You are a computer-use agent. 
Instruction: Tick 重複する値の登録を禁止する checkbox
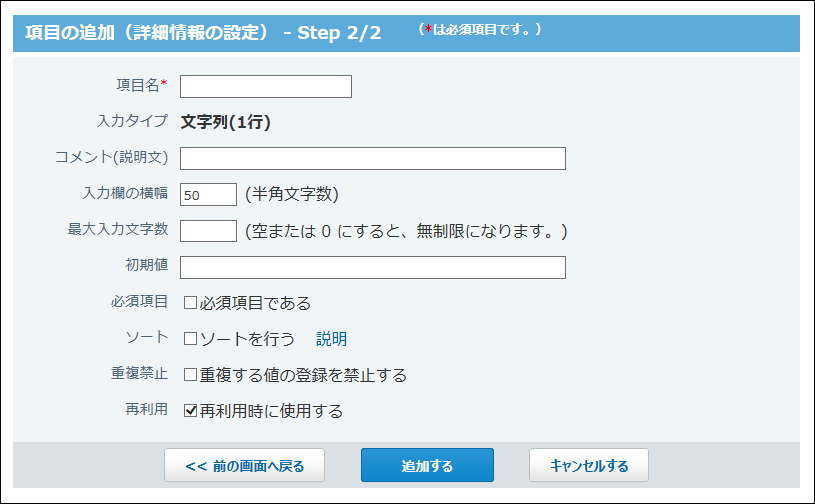190,375
